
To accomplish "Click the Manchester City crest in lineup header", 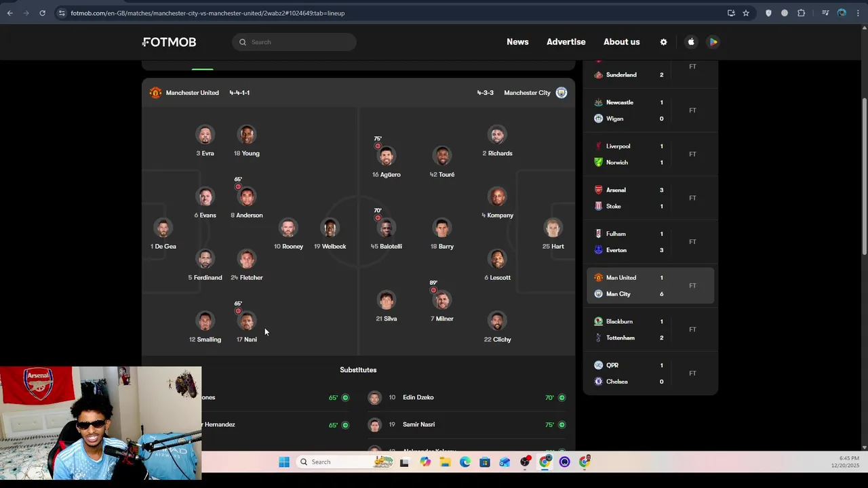I will click(x=561, y=93).
